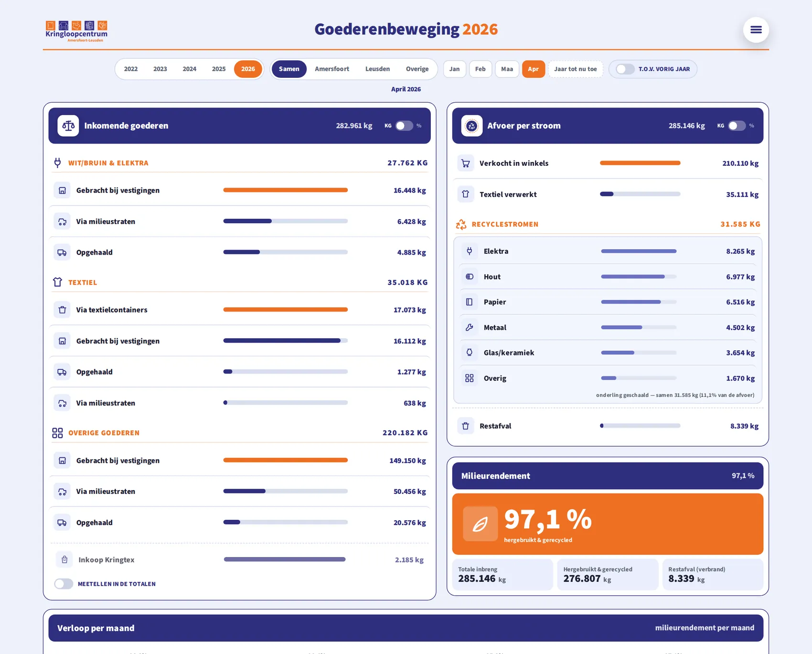Click the wrench icon in Metaal row
This screenshot has height=654, width=812.
pos(470,327)
